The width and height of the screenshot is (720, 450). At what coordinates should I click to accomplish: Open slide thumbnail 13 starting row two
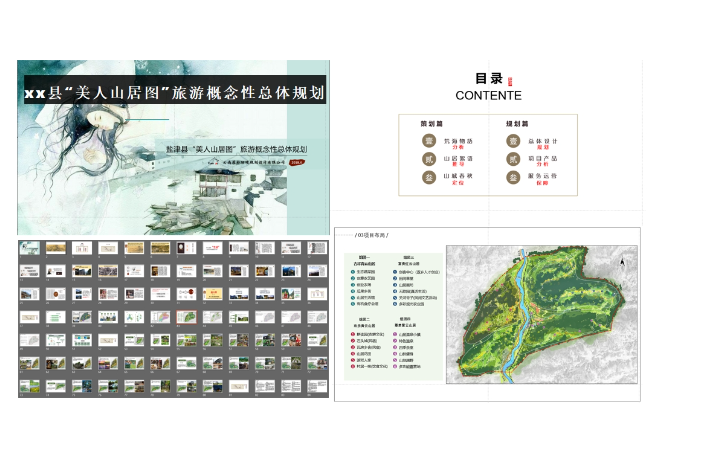coord(29,271)
